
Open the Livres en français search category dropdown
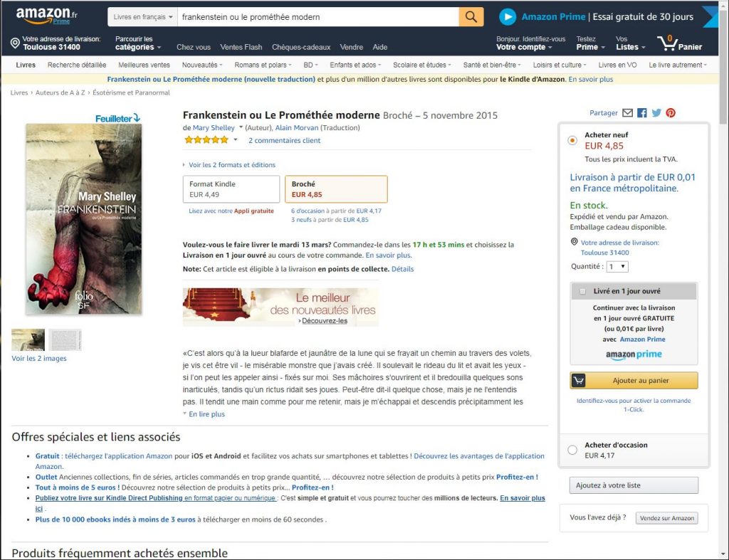click(142, 17)
